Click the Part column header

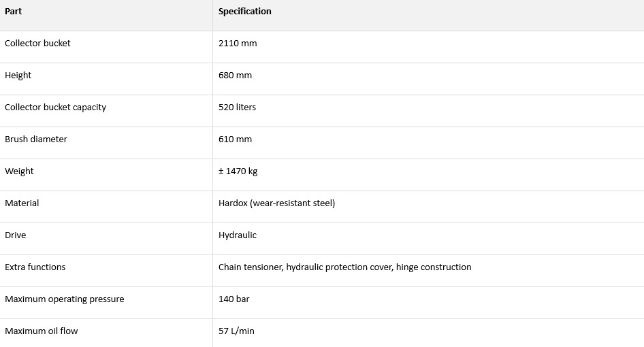[13, 12]
